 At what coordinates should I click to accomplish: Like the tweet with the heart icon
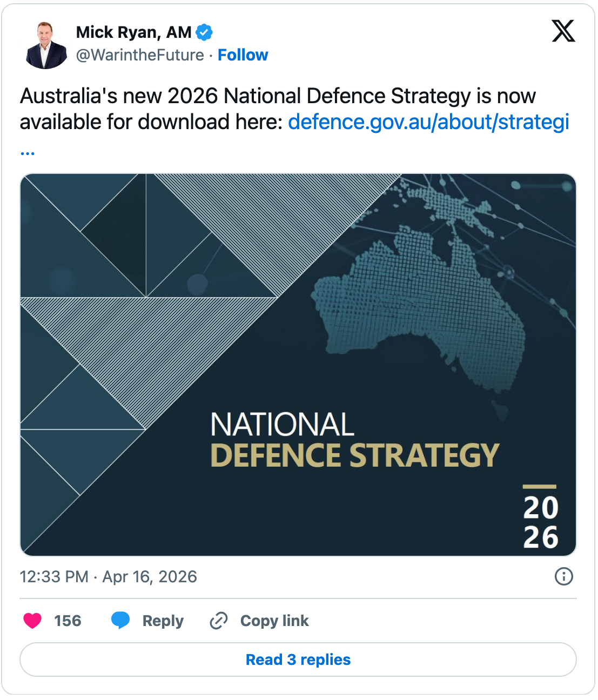click(x=32, y=621)
